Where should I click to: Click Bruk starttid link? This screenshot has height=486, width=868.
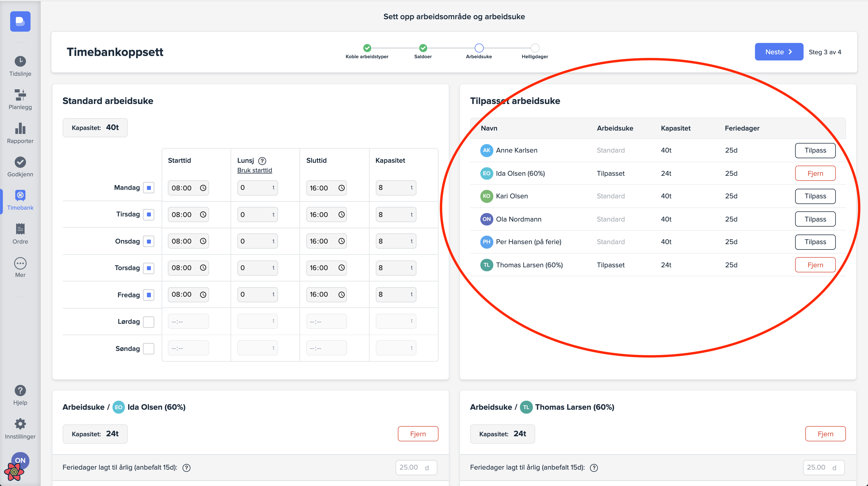click(254, 170)
